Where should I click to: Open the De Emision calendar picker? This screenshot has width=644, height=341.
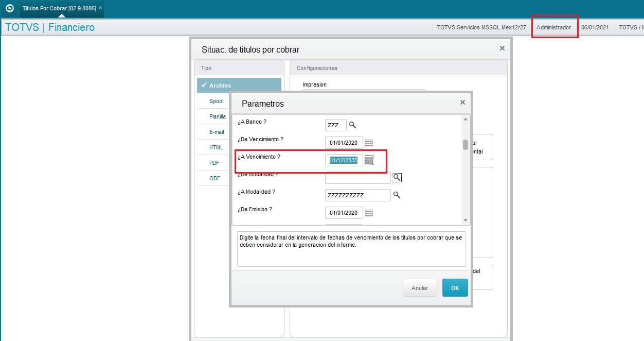click(369, 213)
